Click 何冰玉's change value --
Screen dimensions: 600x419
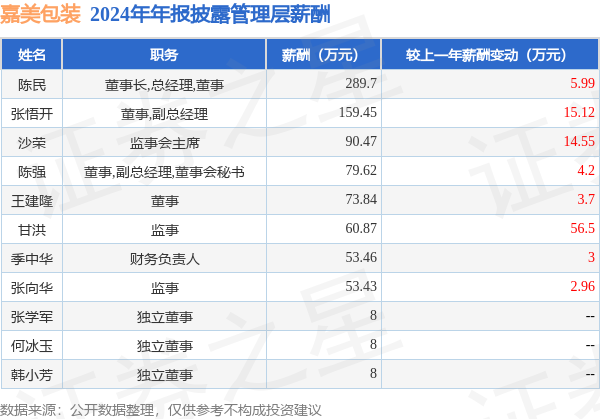point(590,345)
